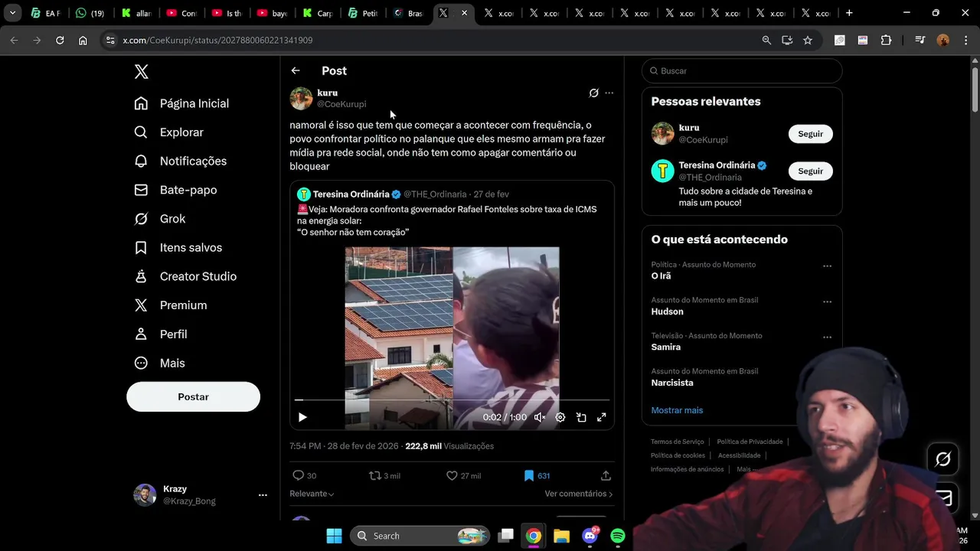Click Grok explain icon on post
980x551 pixels.
(x=593, y=93)
